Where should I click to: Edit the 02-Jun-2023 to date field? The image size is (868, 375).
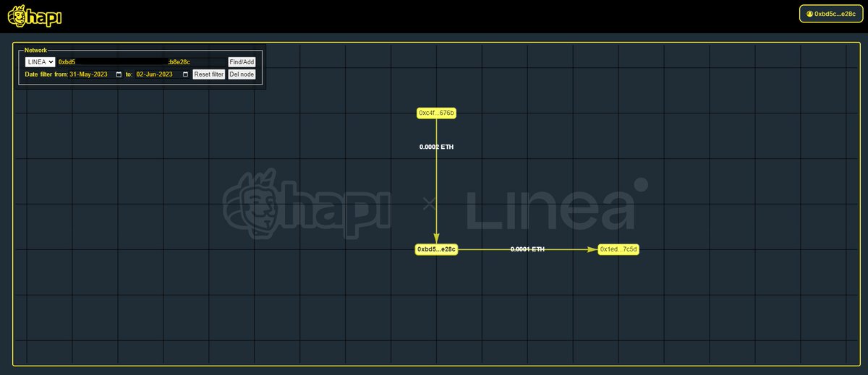coord(163,74)
